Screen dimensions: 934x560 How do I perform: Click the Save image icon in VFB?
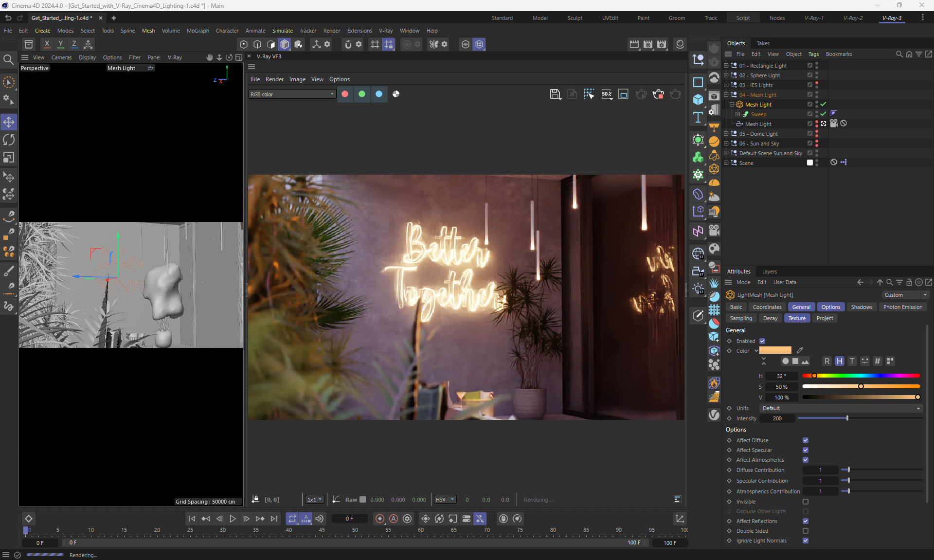coord(555,94)
